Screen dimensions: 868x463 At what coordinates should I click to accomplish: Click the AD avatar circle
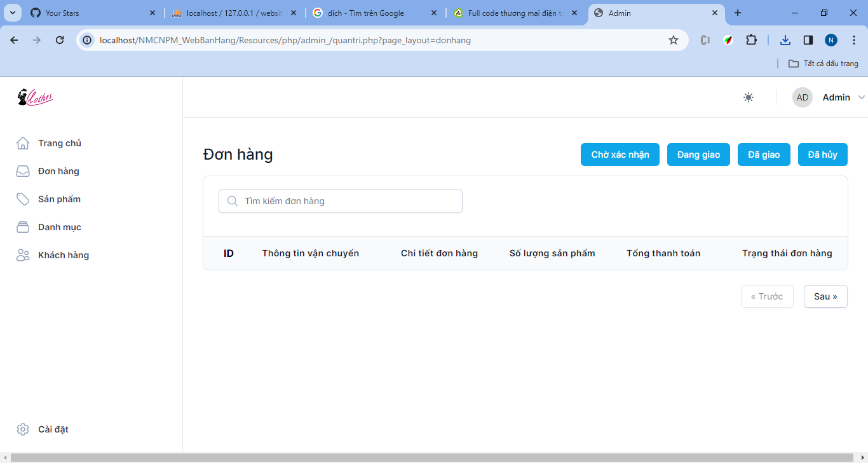click(803, 97)
